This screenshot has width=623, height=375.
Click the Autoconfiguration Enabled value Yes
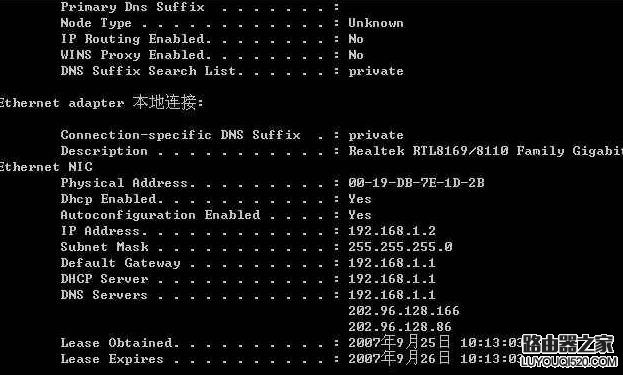pyautogui.click(x=360, y=215)
